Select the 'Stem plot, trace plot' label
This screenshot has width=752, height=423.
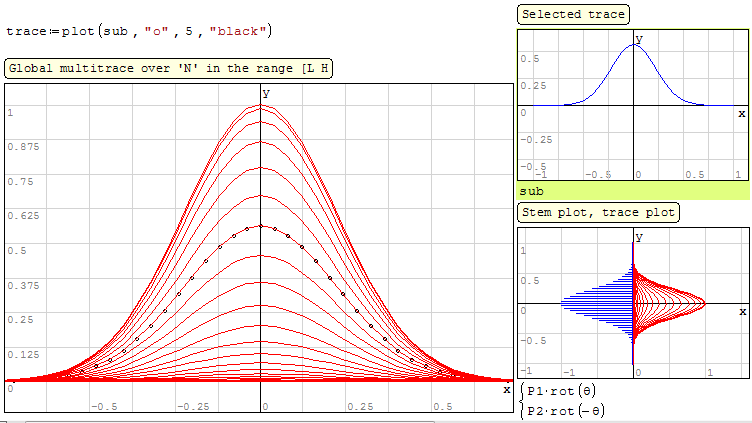[x=598, y=212]
